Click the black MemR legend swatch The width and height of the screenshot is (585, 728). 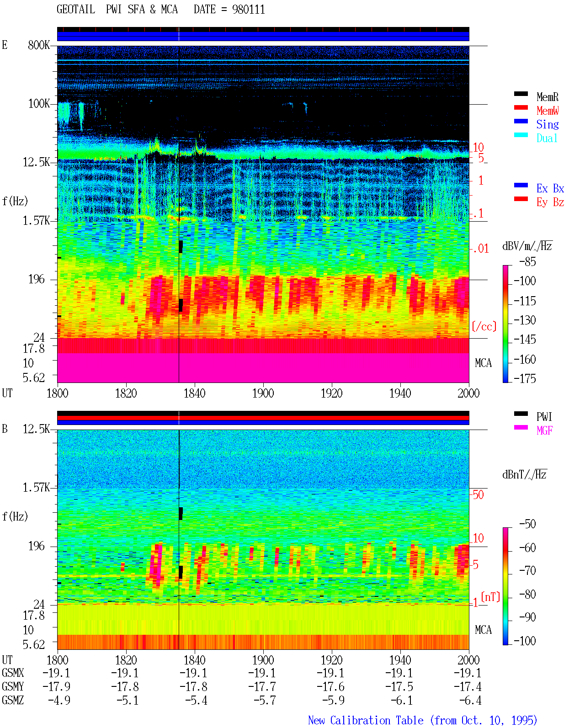coord(521,94)
